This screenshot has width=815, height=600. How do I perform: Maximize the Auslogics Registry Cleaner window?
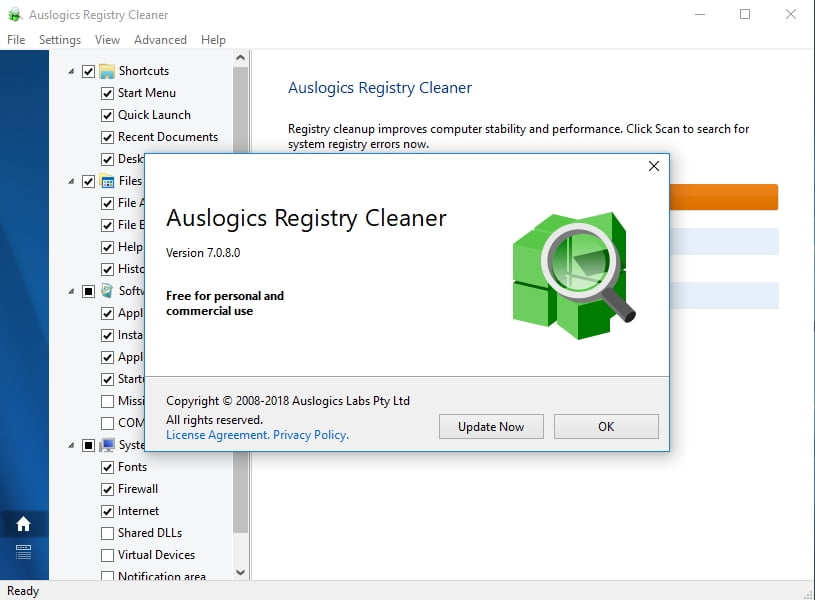click(745, 15)
